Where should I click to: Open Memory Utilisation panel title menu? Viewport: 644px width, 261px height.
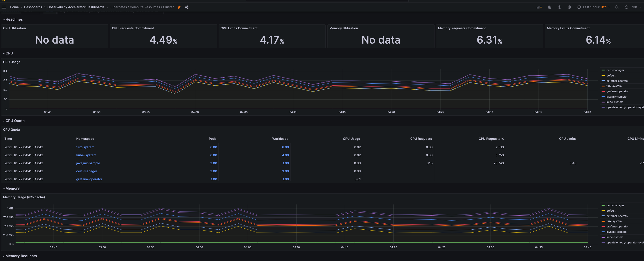click(x=343, y=28)
